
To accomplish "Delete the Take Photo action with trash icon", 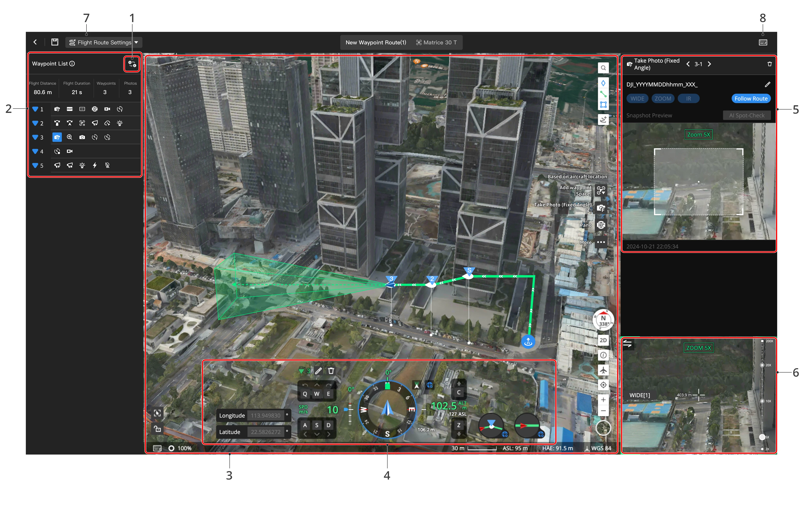I will (770, 64).
